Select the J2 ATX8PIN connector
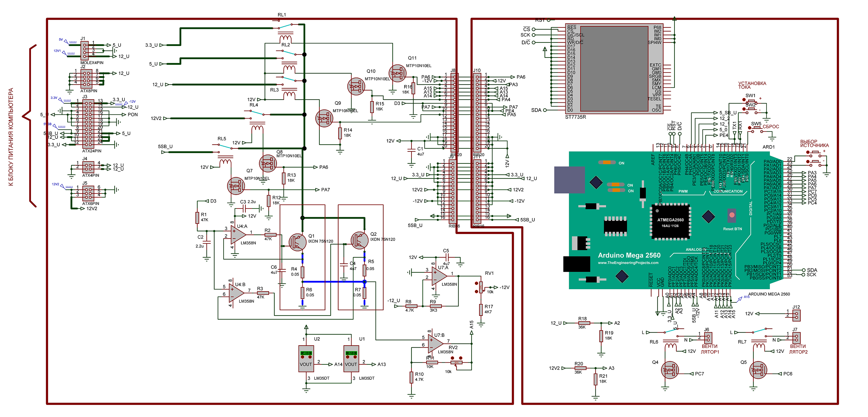 [87, 79]
